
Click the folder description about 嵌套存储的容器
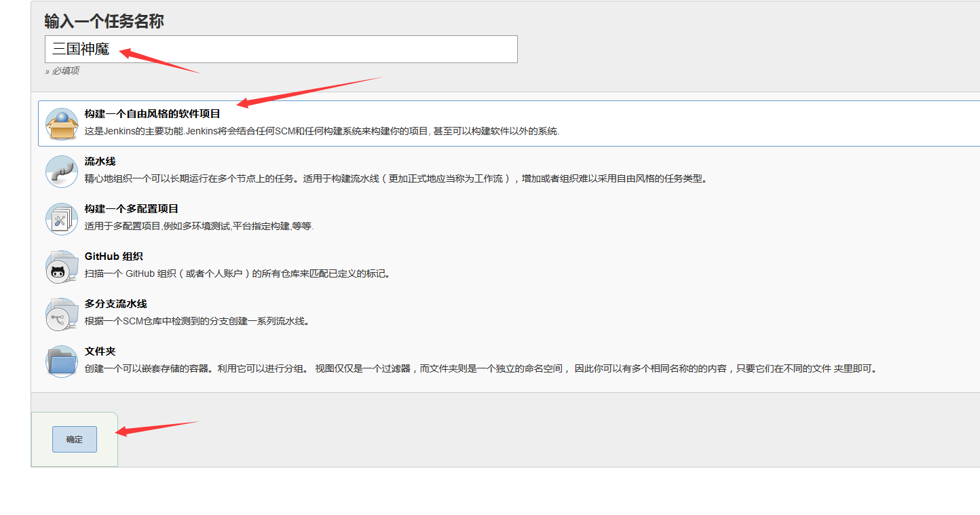pos(482,369)
